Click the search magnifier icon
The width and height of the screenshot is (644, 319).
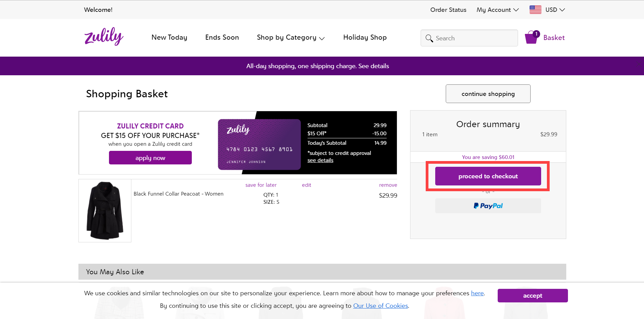[429, 38]
